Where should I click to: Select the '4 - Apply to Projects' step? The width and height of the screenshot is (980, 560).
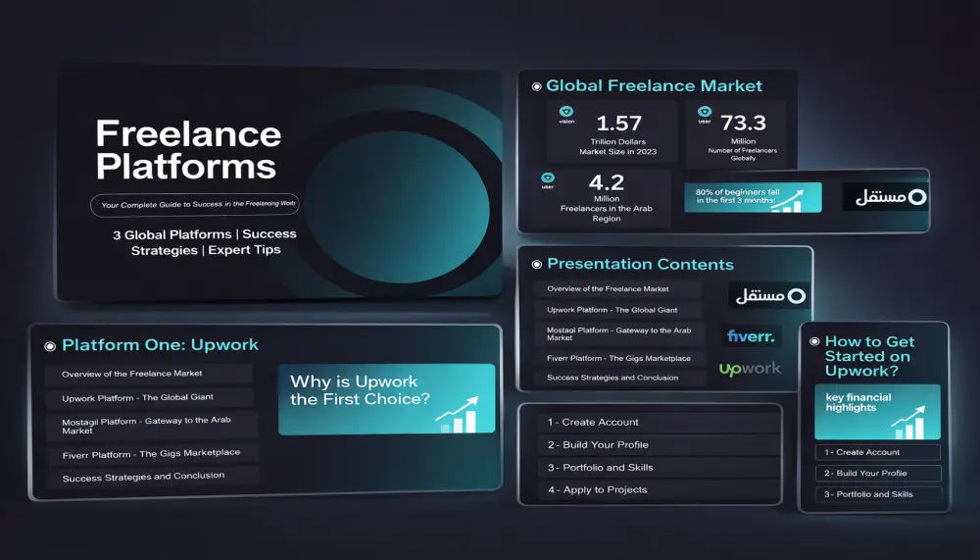pyautogui.click(x=659, y=490)
